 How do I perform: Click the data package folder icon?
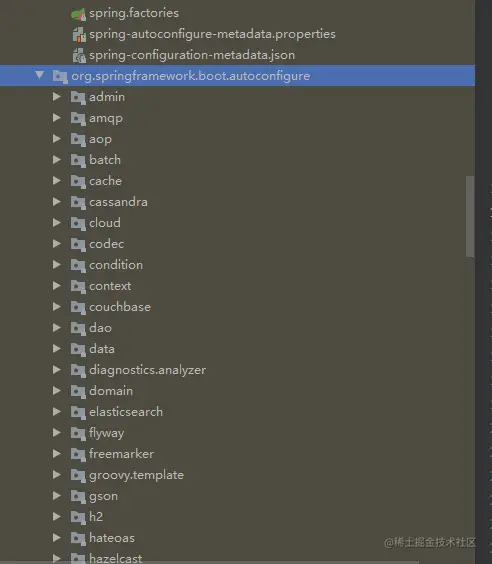coord(78,349)
